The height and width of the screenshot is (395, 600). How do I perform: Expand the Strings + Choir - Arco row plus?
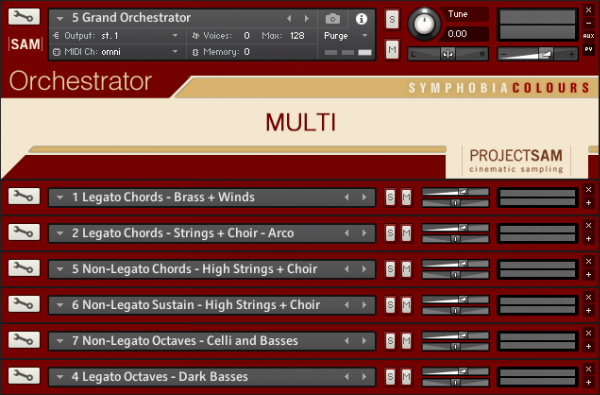point(589,239)
